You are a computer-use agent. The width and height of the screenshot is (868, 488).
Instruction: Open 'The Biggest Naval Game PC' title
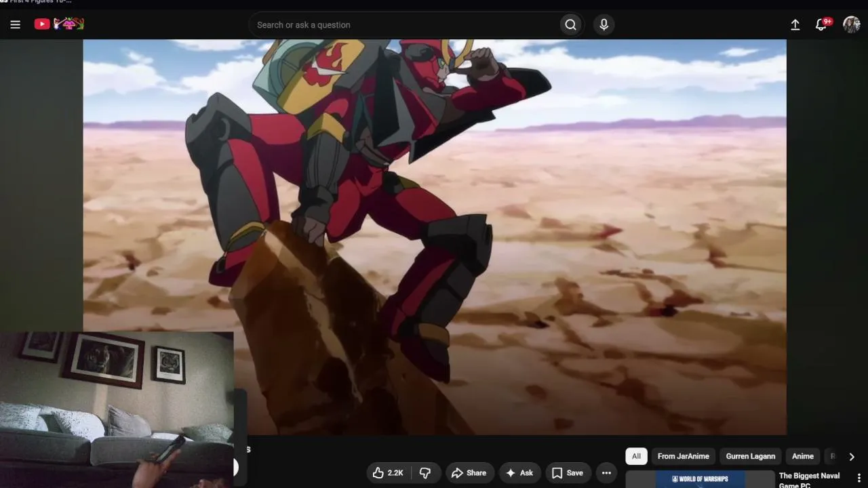(810, 480)
